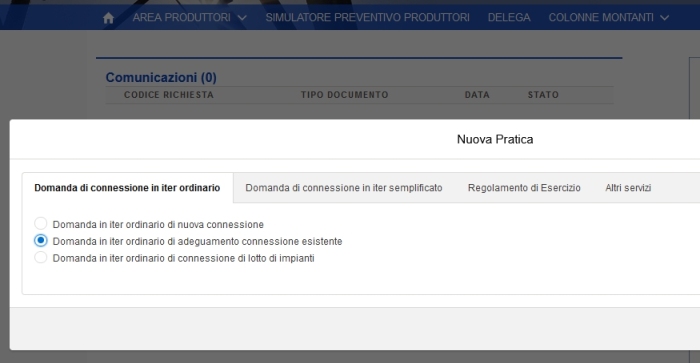Image resolution: width=700 pixels, height=363 pixels.
Task: Switch to Domanda di connessione in iter semplificato tab
Action: (344, 188)
